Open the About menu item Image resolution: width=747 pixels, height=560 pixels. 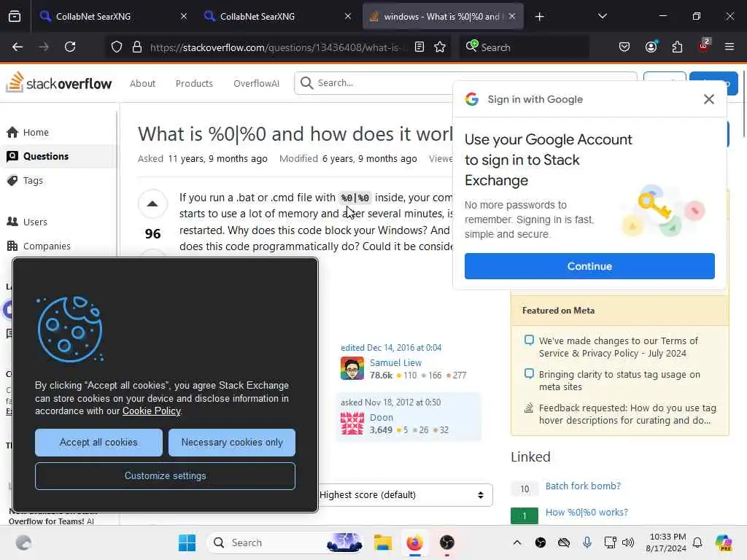(x=142, y=83)
